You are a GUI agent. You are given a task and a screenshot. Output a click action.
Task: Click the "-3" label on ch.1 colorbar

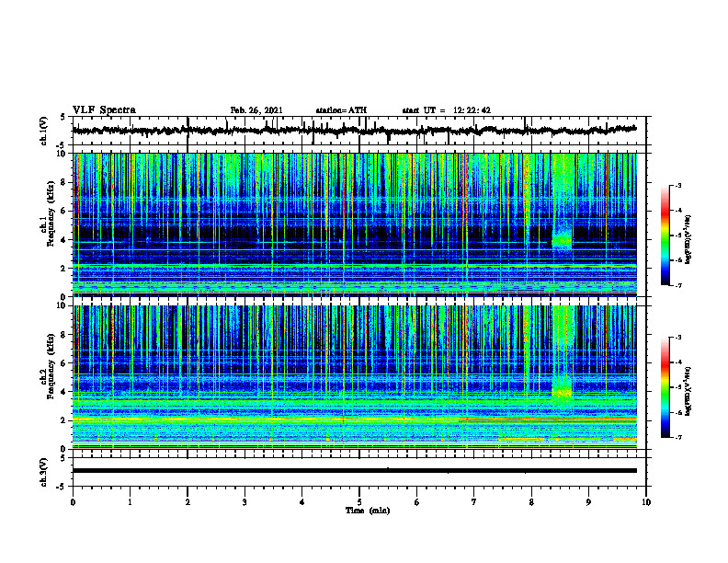(x=677, y=185)
